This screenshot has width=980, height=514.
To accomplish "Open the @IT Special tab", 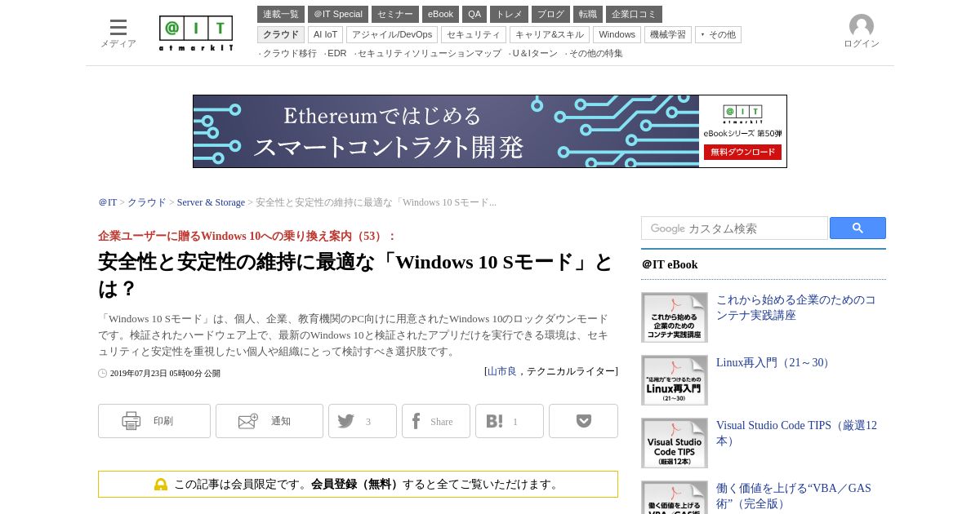I will coord(338,14).
